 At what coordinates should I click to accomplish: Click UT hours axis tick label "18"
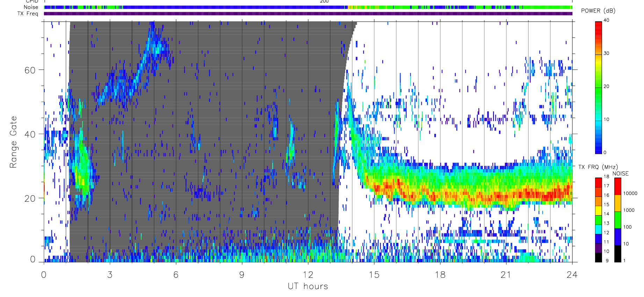(x=440, y=275)
